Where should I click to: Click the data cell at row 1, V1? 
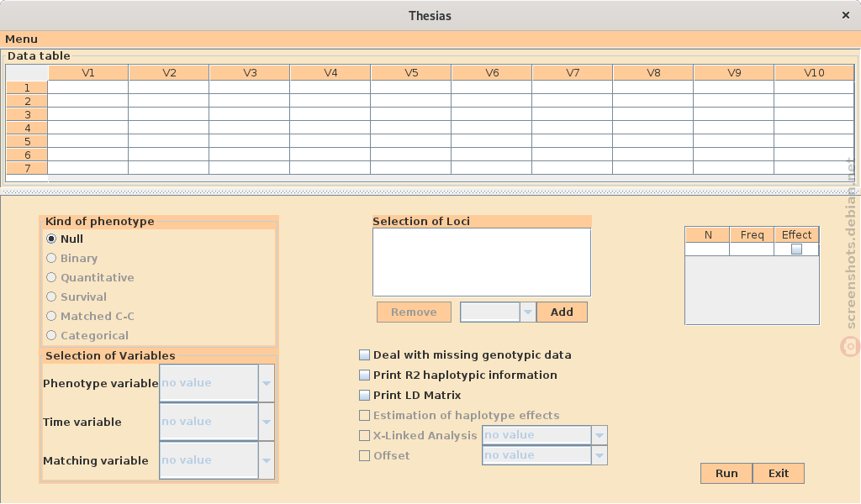point(87,87)
